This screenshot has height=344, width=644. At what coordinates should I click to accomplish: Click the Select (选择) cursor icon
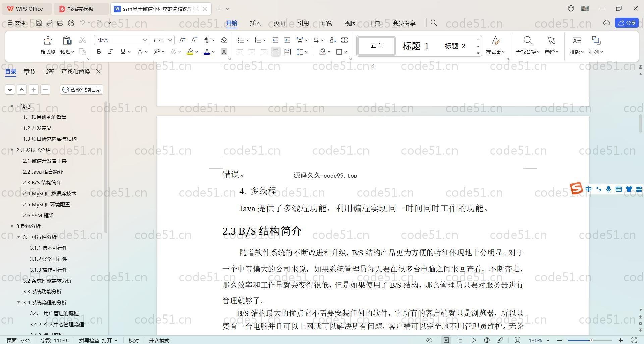click(551, 41)
